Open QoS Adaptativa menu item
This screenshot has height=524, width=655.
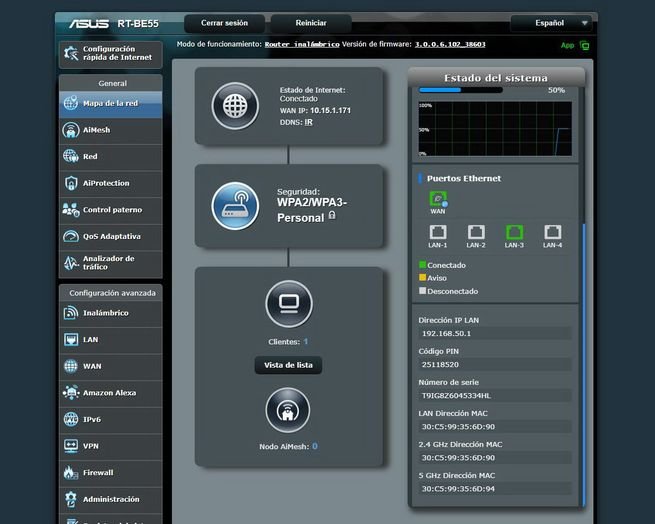(110, 237)
